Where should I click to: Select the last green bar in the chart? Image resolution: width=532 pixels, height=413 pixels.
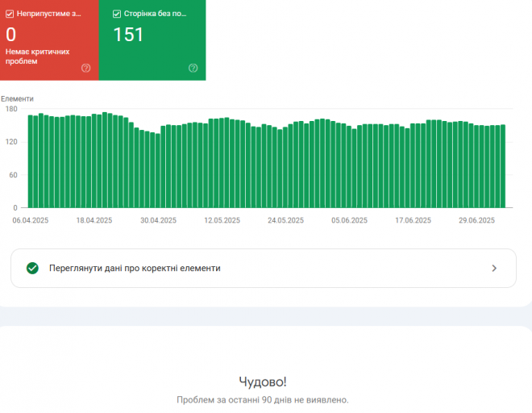pos(503,166)
